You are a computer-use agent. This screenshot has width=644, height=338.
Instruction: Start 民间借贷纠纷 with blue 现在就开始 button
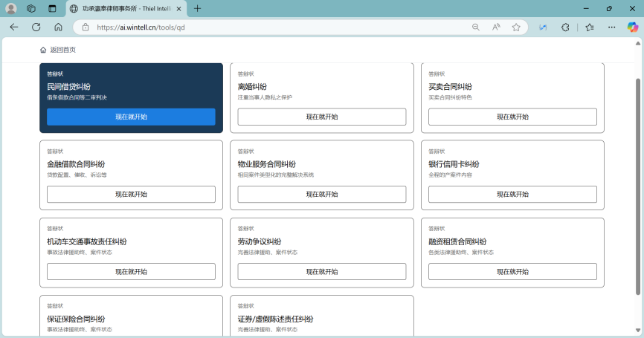point(131,117)
